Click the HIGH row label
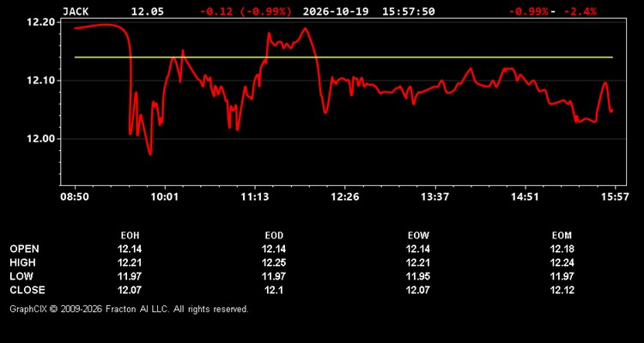The height and width of the screenshot is (343, 644). click(x=22, y=262)
